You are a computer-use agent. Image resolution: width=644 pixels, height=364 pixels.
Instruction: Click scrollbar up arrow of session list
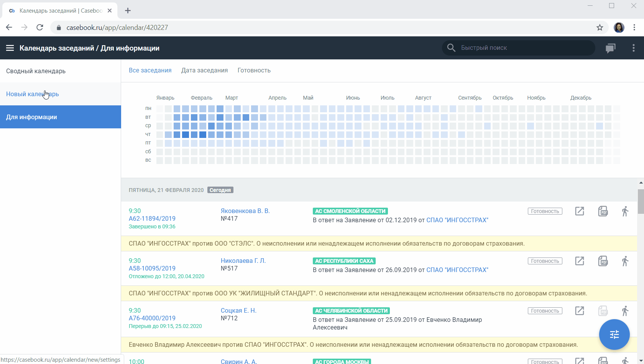coord(641,183)
